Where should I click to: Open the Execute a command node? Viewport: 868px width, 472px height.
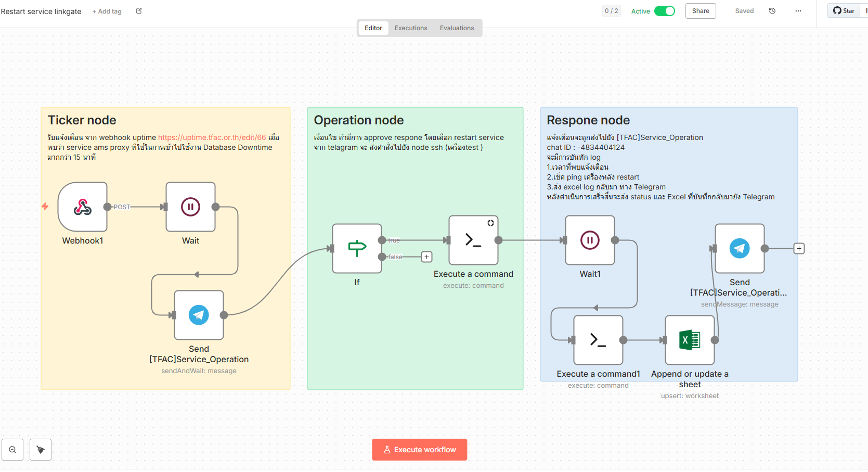pos(473,240)
